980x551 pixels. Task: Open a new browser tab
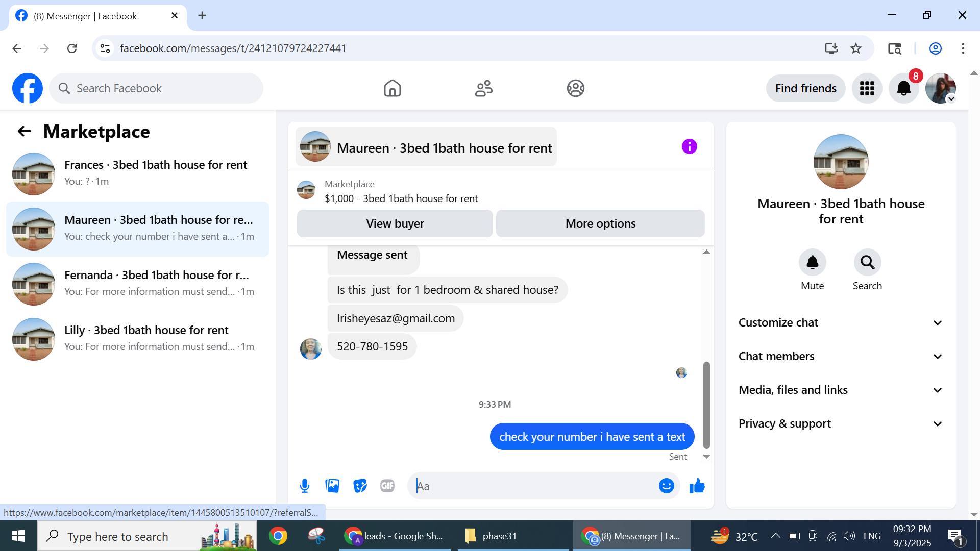pyautogui.click(x=202, y=15)
